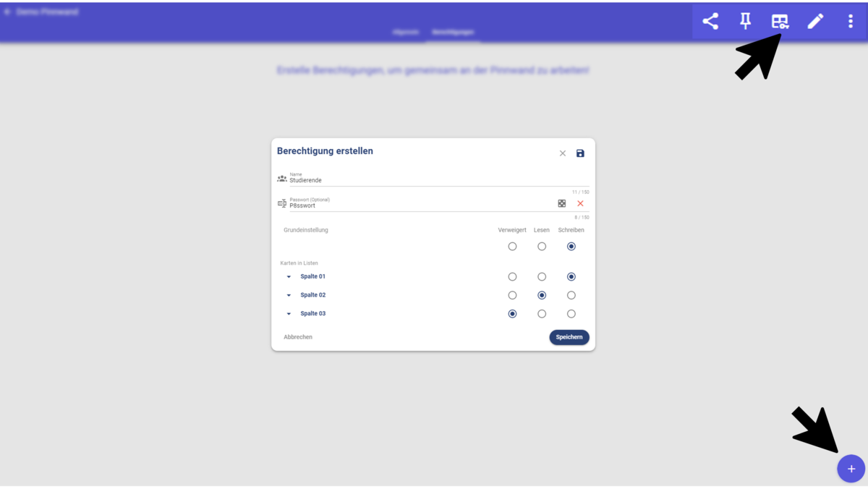The image size is (868, 489).
Task: Close the Berechtigung erstellen dialog
Action: (x=563, y=153)
